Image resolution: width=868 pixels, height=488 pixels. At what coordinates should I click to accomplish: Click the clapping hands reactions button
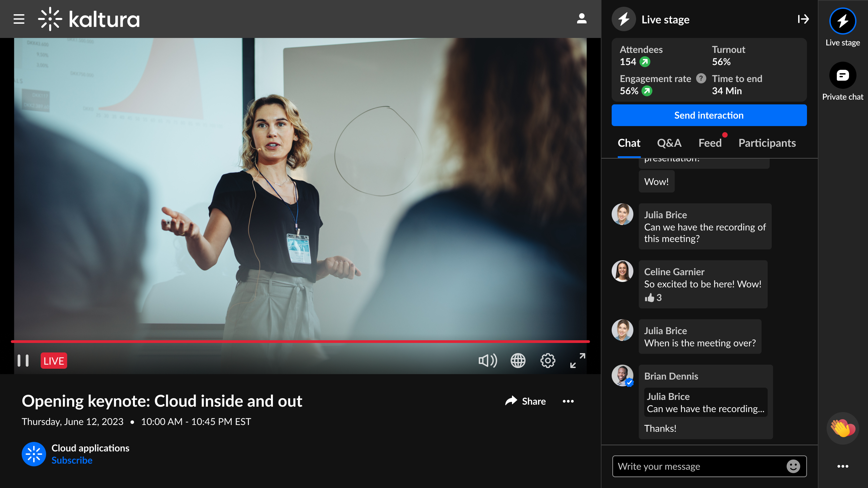click(843, 428)
